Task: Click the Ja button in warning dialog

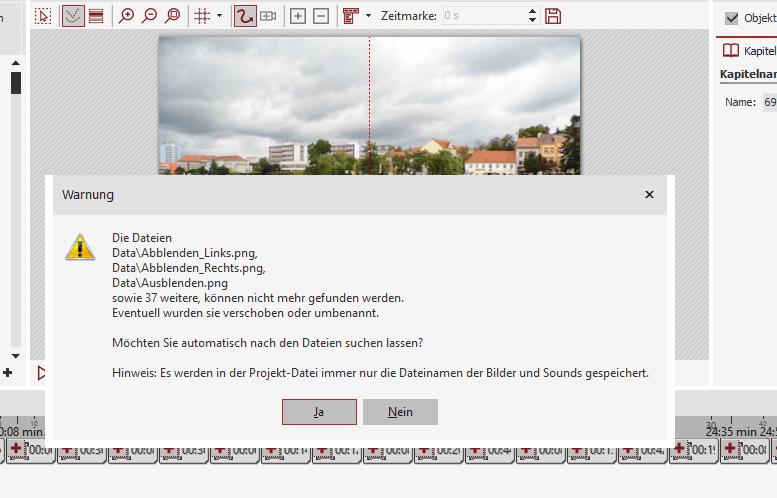Action: tap(319, 412)
